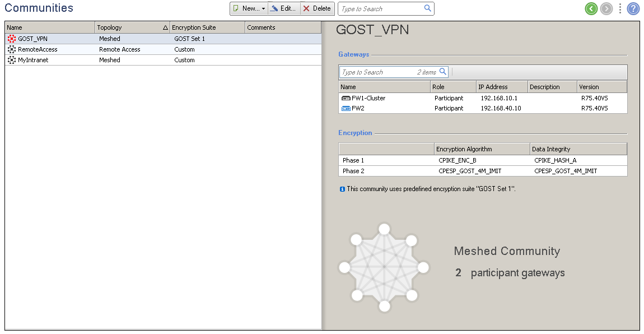Select the FW1-Cluster gateway row
644x334 pixels.
(x=483, y=98)
